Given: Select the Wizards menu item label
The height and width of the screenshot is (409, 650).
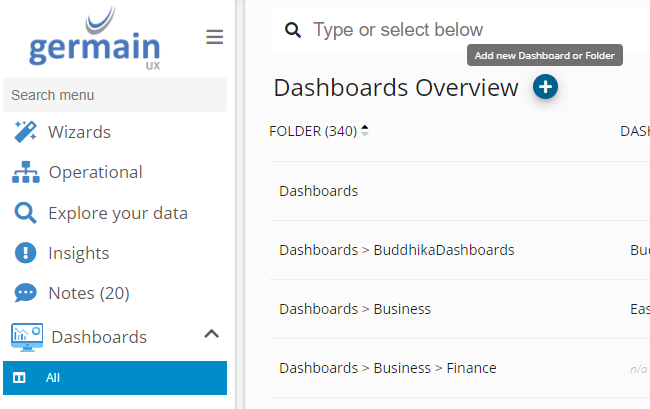Looking at the screenshot, I should 79,132.
